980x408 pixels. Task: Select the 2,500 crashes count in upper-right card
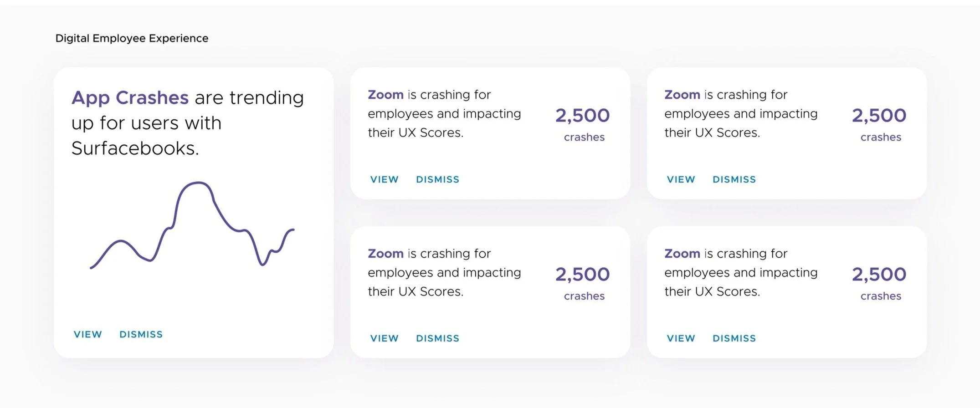click(x=879, y=116)
